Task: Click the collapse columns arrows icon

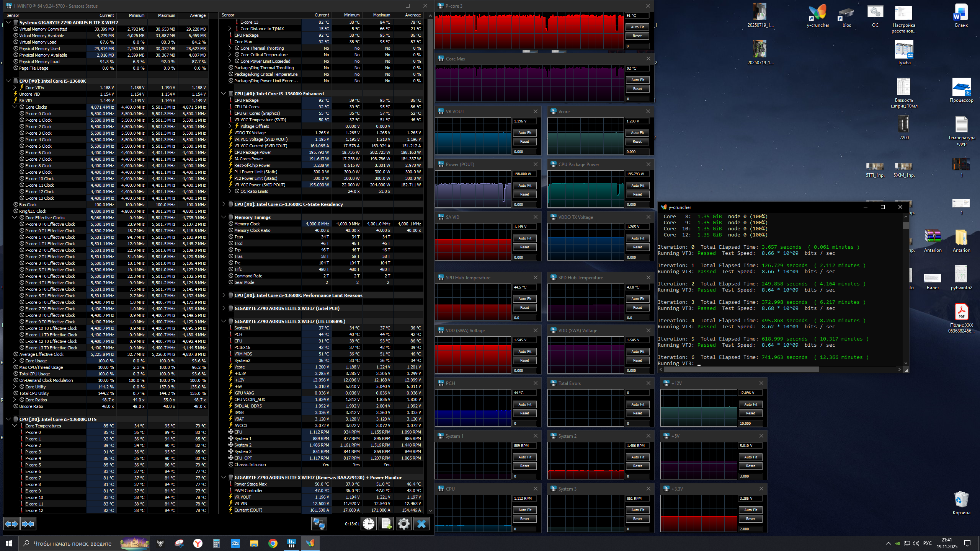Action: coord(28,524)
